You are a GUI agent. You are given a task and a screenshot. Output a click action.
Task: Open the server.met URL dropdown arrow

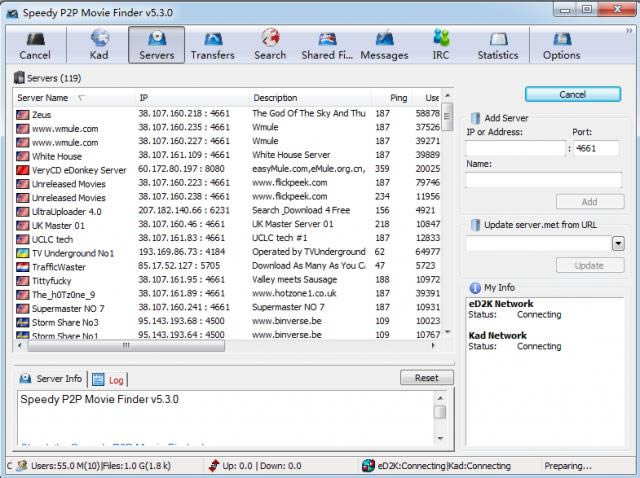[x=618, y=244]
